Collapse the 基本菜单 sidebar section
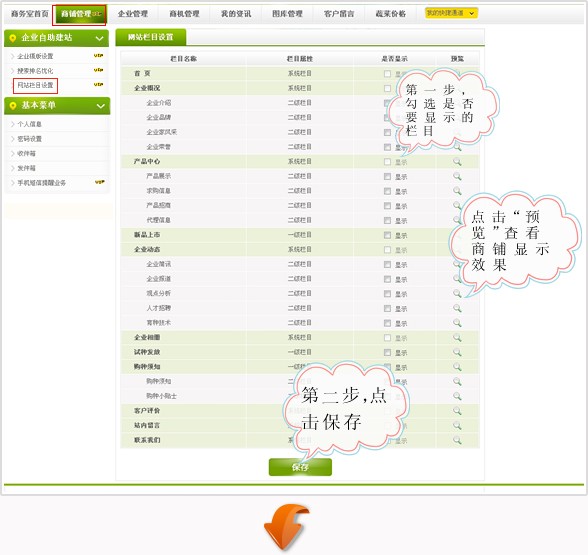The image size is (588, 555). click(x=100, y=106)
